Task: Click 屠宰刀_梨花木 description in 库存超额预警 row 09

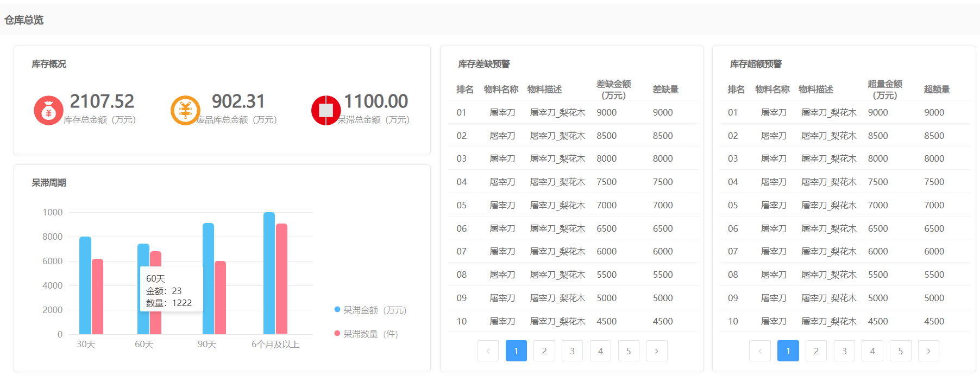Action: (829, 298)
